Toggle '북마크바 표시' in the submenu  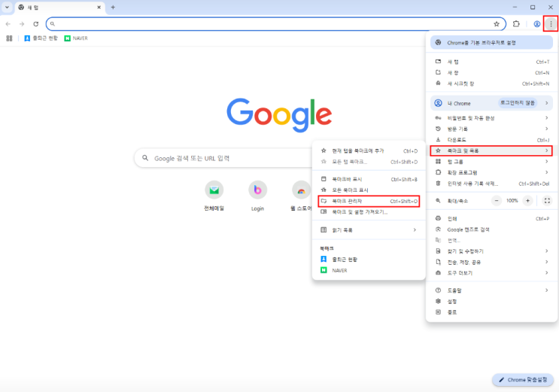click(x=369, y=179)
